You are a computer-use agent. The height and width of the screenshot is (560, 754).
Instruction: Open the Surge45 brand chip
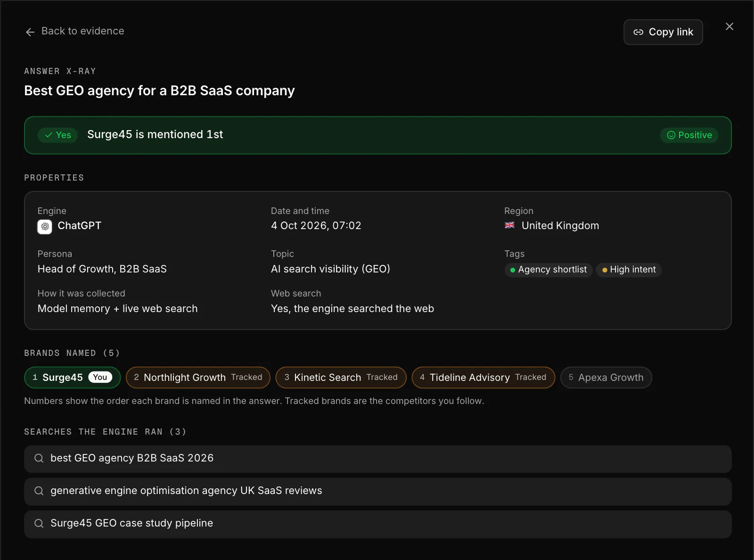[x=73, y=378]
